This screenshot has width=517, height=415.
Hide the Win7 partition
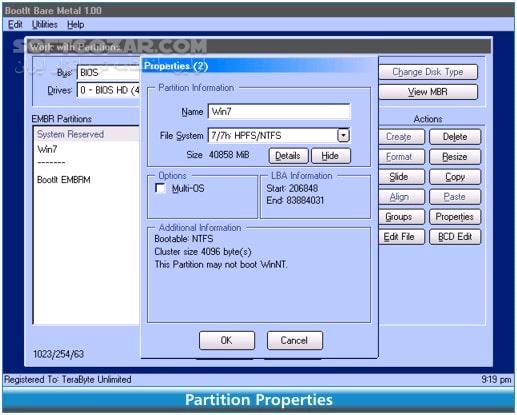pyautogui.click(x=330, y=156)
